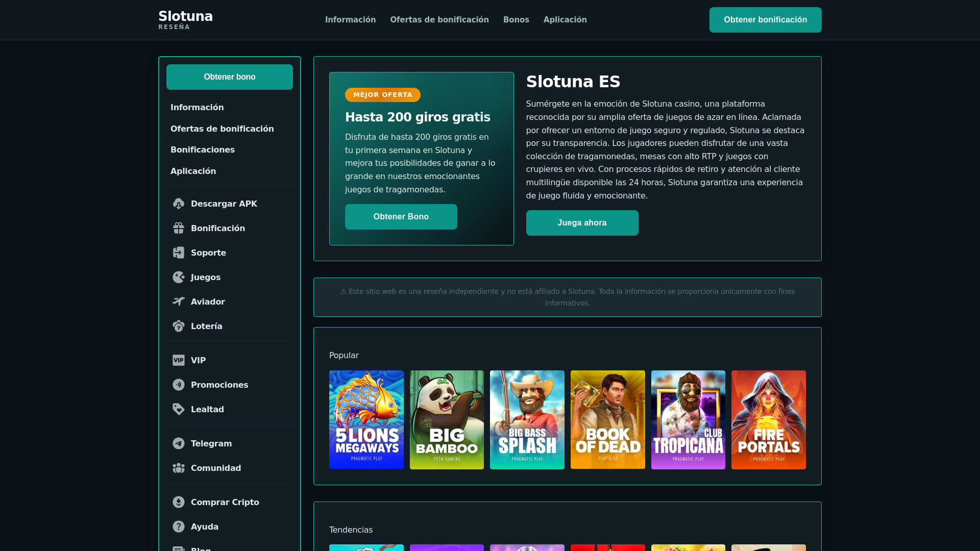The width and height of the screenshot is (980, 551).
Task: Click the Comunidad people icon
Action: point(179,468)
